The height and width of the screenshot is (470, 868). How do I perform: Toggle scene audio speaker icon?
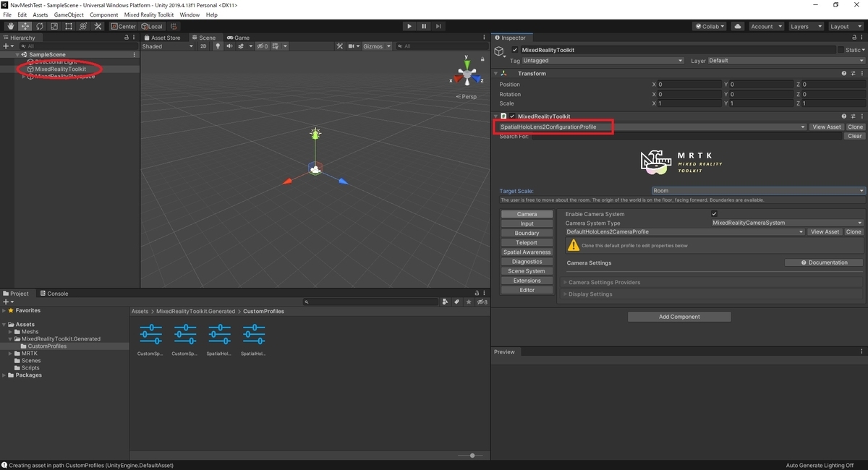point(229,46)
